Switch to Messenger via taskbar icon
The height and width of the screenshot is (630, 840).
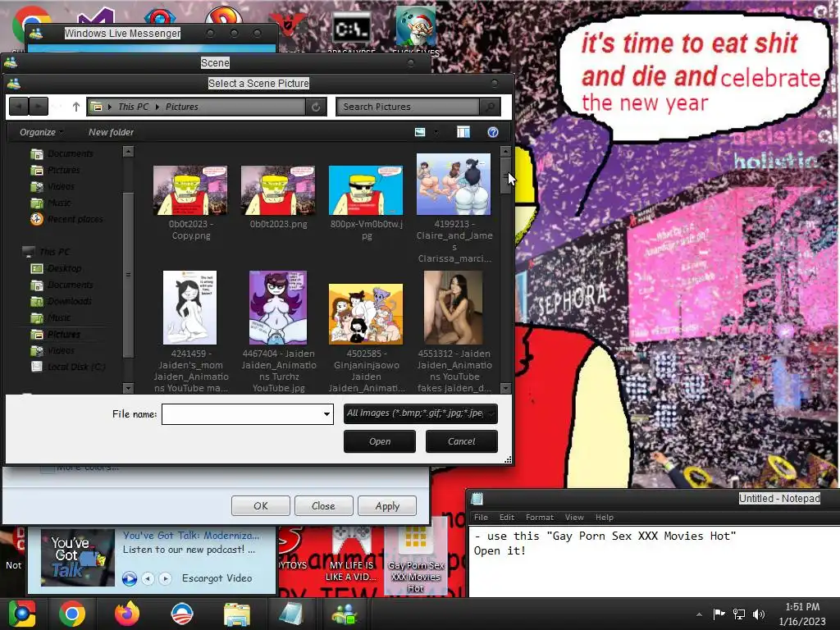pyautogui.click(x=345, y=614)
